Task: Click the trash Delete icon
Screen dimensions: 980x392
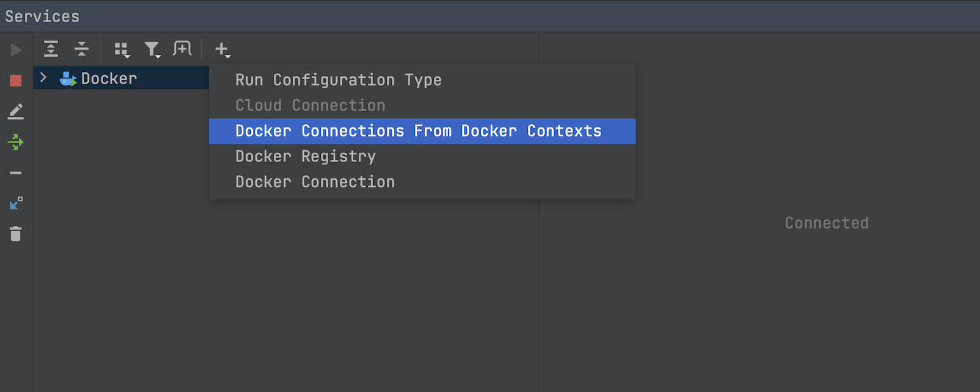Action: click(x=16, y=234)
